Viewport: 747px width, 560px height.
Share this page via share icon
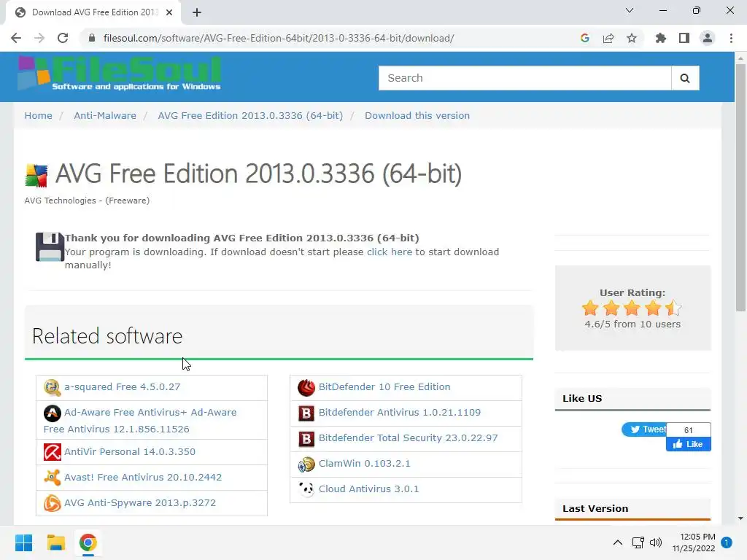pyautogui.click(x=608, y=38)
